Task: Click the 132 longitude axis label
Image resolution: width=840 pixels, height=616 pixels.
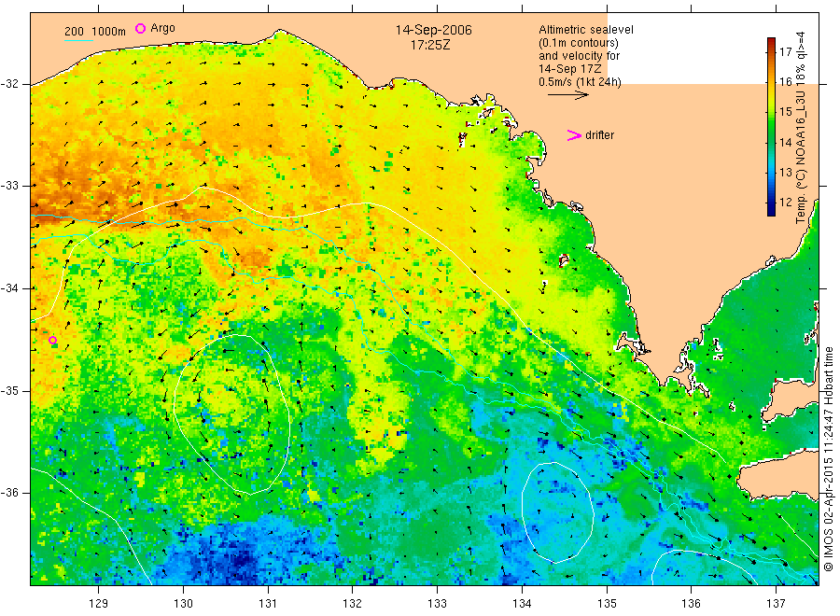Action: [x=353, y=604]
